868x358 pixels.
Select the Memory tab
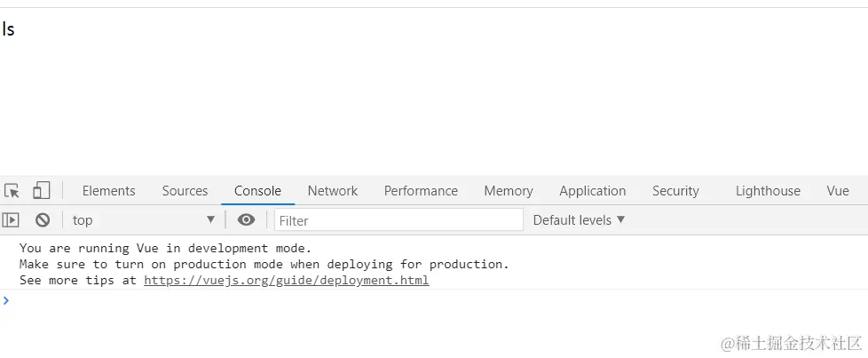(x=509, y=191)
